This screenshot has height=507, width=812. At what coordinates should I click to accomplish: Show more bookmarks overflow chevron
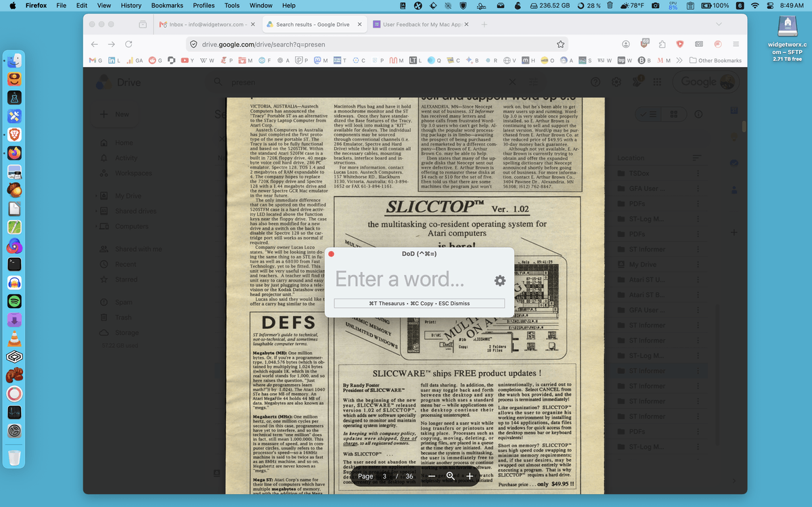point(679,60)
